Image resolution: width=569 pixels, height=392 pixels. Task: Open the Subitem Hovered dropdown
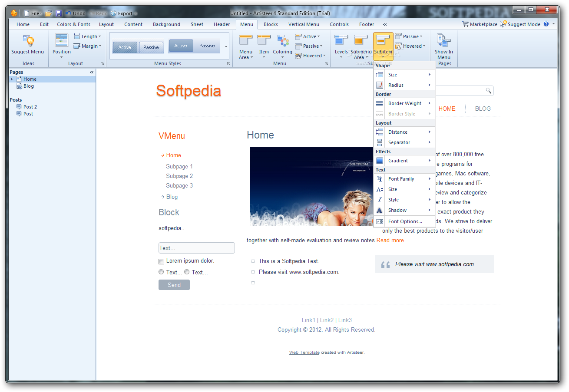click(x=410, y=46)
